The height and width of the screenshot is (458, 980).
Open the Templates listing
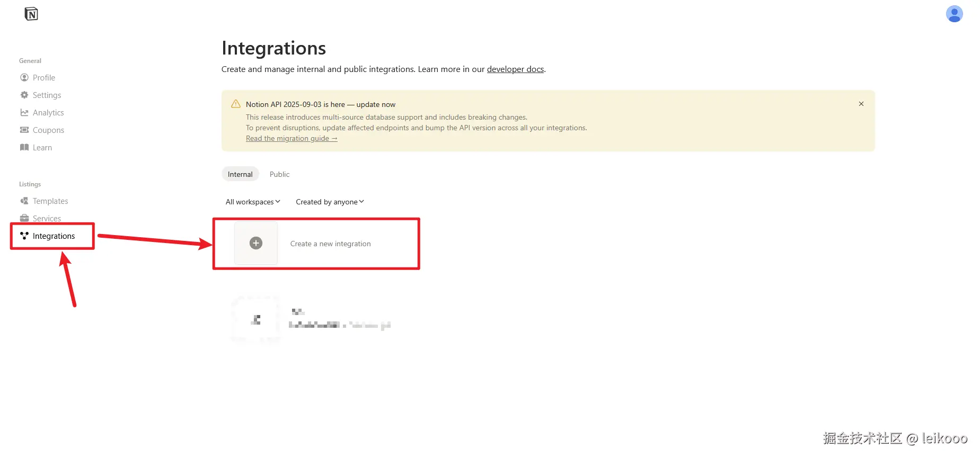point(50,201)
